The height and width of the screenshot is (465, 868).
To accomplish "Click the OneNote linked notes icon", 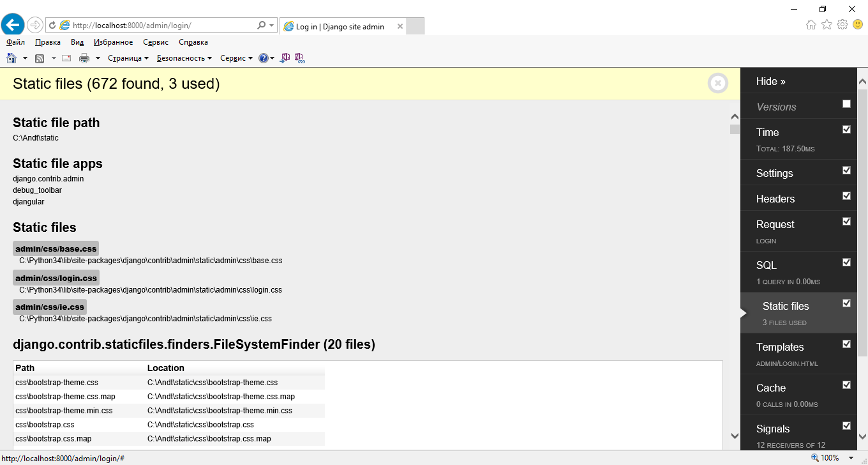I will point(299,58).
